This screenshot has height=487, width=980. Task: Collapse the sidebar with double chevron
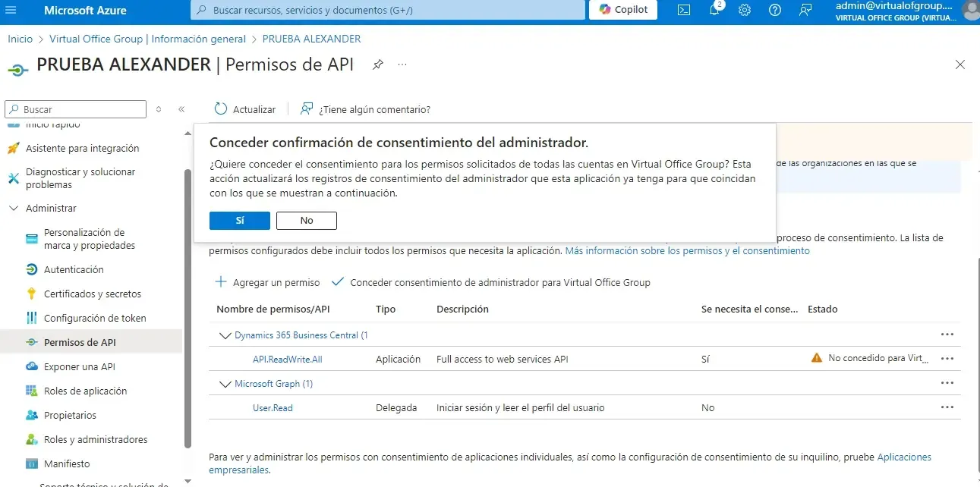point(181,109)
